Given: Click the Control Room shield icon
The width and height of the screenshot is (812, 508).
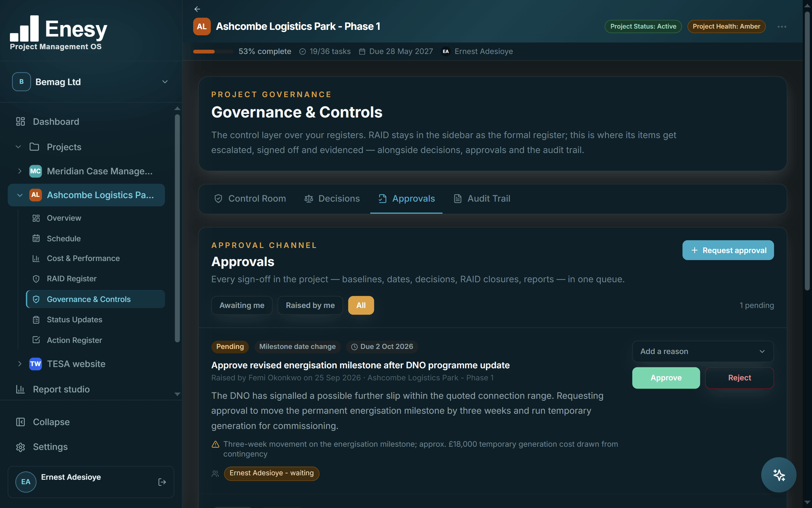Looking at the screenshot, I should [219, 198].
